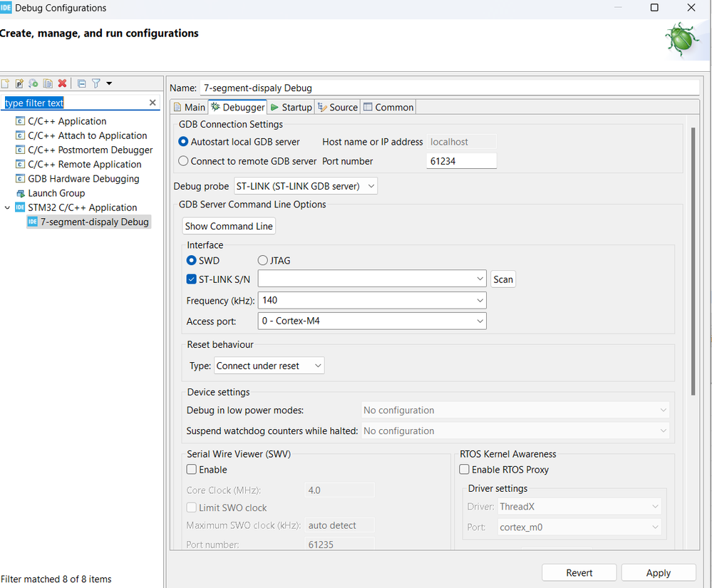Viewport: 712px width, 588px height.
Task: Click the Revert button
Action: (579, 573)
